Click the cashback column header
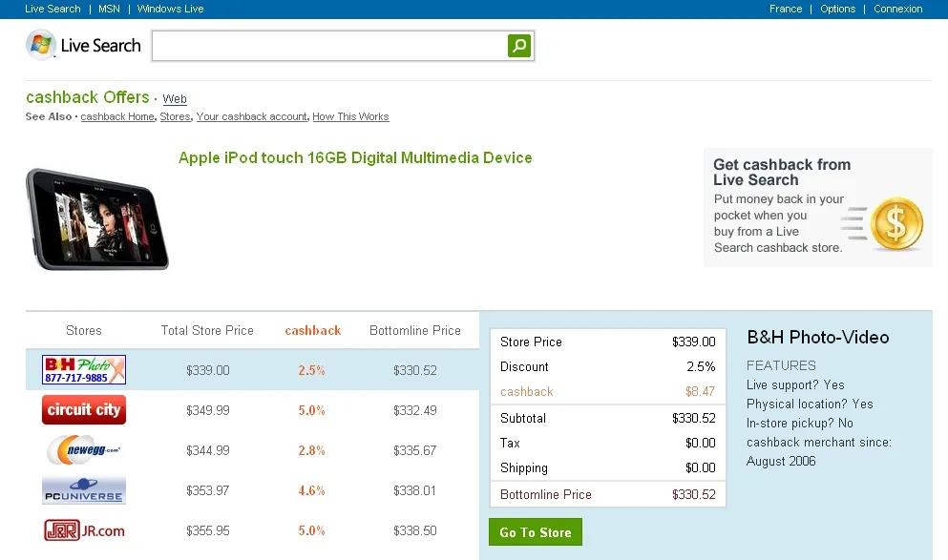The image size is (948, 560). 312,330
